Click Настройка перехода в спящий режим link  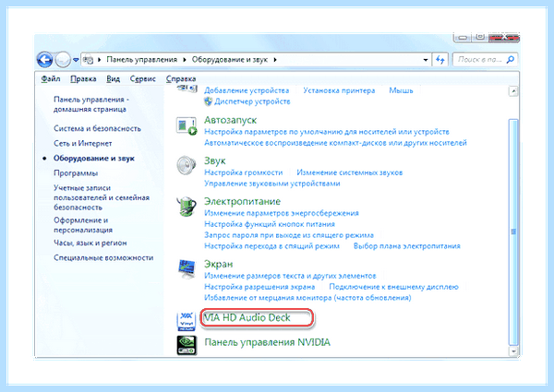click(271, 246)
